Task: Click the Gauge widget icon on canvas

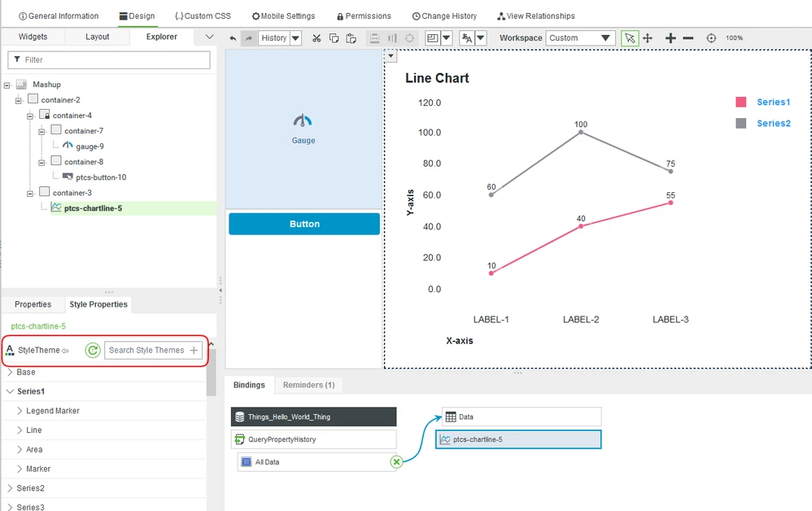Action: (x=303, y=121)
